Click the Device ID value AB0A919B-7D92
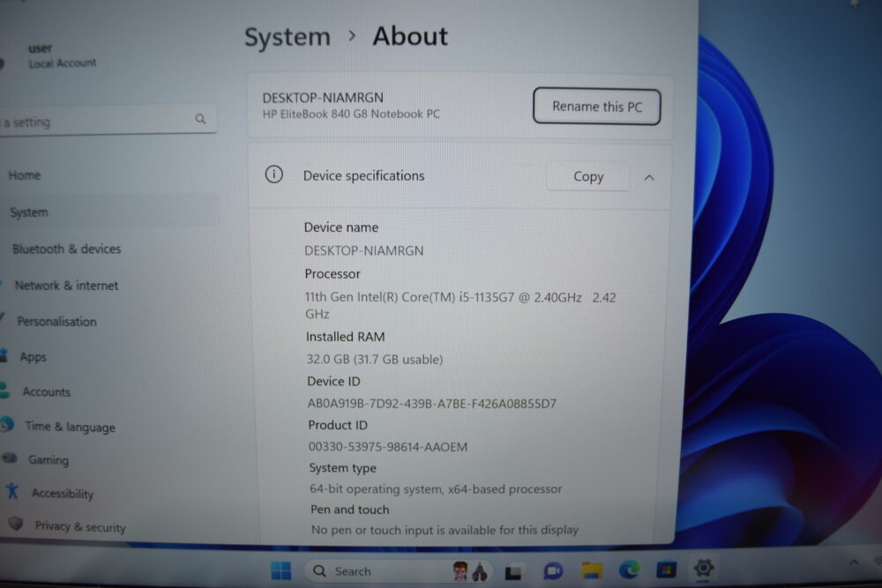Image resolution: width=882 pixels, height=588 pixels. (x=432, y=404)
